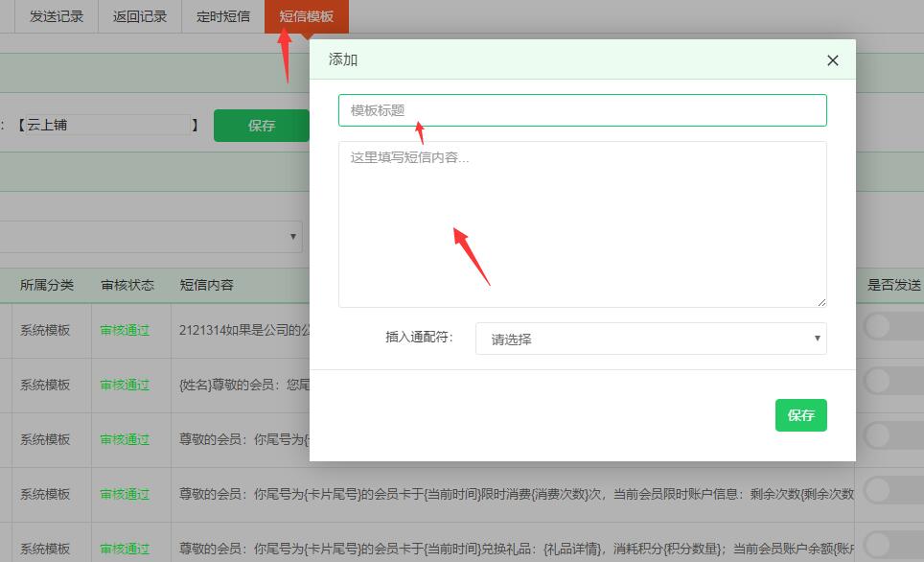This screenshot has height=562, width=924.
Task: Click the 保存 button next to 云上铺
Action: [x=262, y=125]
